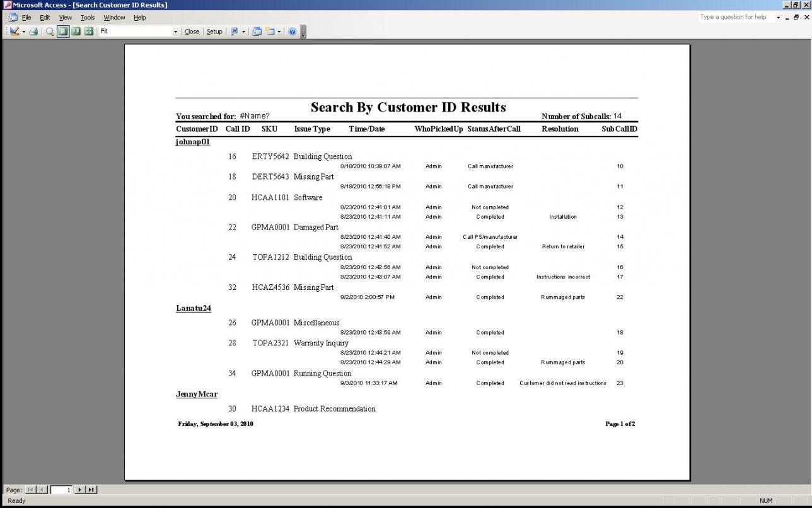The image size is (812, 508).
Task: Click the 'Instructions incorrect' resolution text
Action: tap(563, 277)
